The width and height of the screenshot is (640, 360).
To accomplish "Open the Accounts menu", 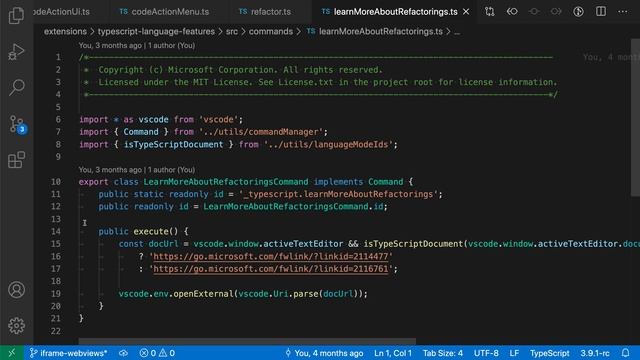I will click(16, 290).
